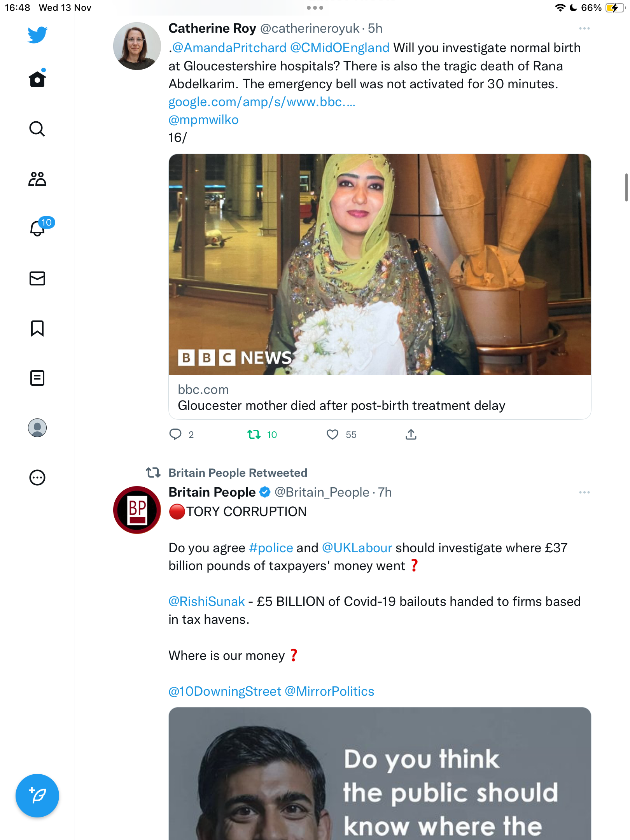Like Catherine Roy's tweet with 55 likes
The width and height of the screenshot is (630, 840).
click(x=341, y=434)
